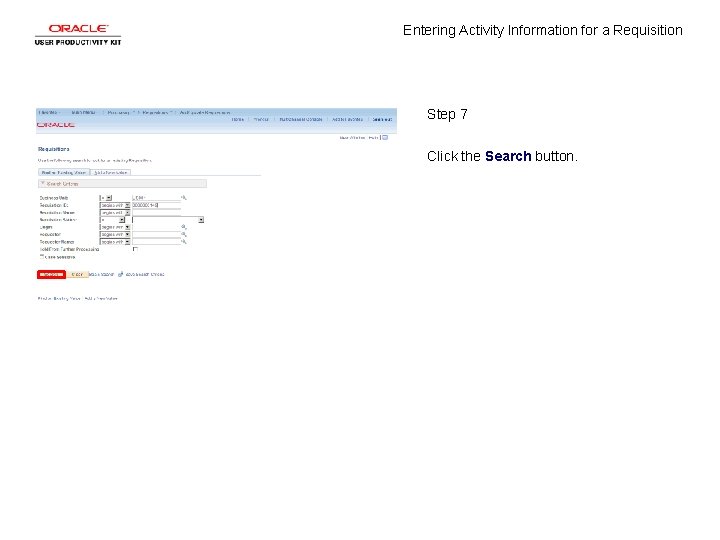This screenshot has width=720, height=540.
Task: Open the Main Menu
Action: pos(84,112)
